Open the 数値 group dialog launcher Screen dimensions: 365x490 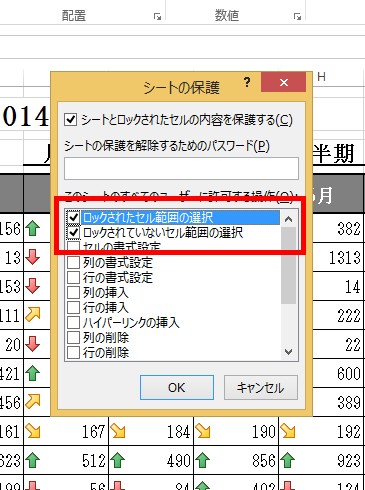click(297, 16)
